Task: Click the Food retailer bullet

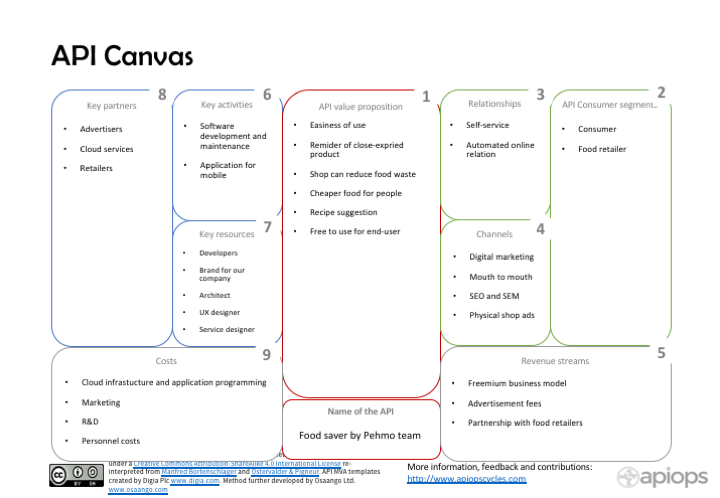Action: 602,149
